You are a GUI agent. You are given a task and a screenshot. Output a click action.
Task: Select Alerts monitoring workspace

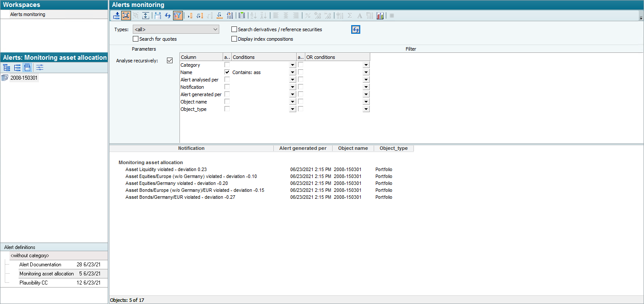pos(28,14)
